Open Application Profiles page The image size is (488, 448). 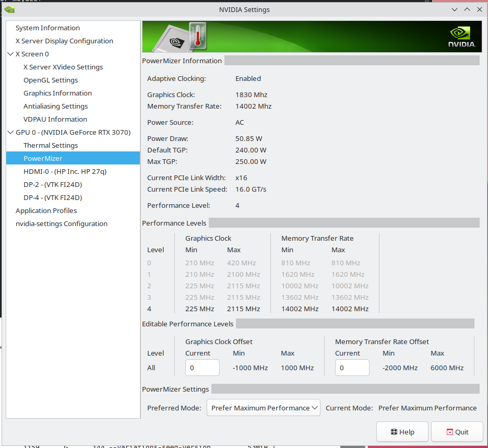[x=46, y=211]
